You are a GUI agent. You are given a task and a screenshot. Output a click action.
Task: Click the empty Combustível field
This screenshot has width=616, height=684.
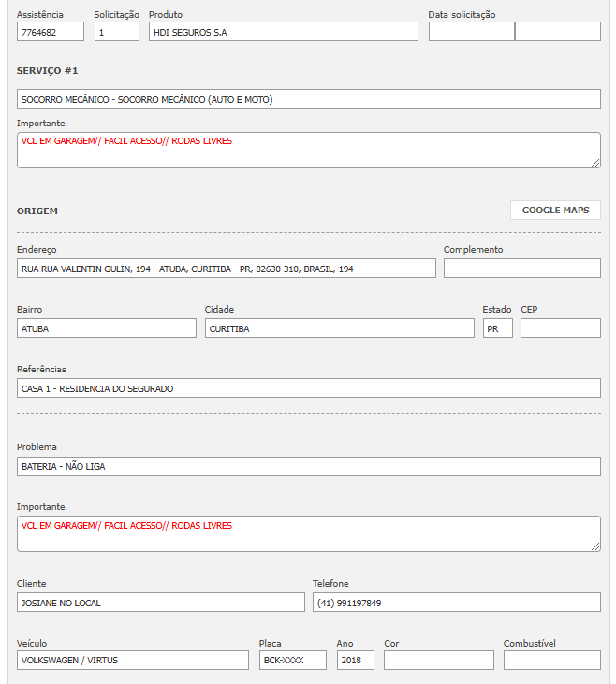[551, 661]
